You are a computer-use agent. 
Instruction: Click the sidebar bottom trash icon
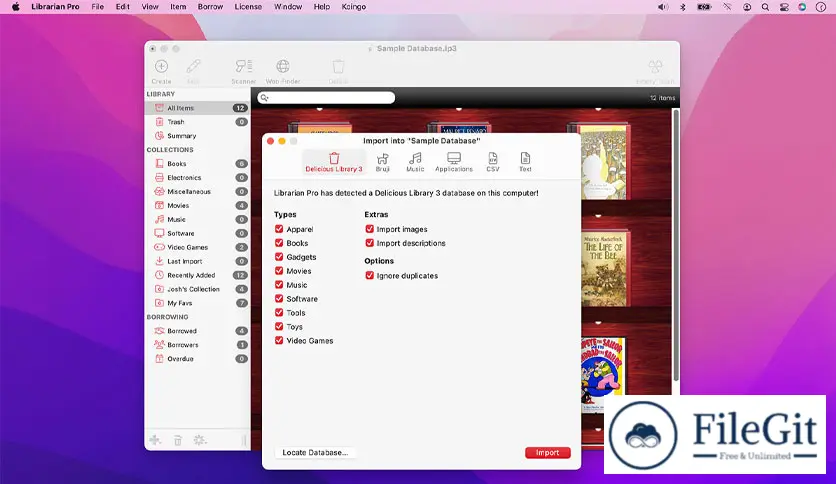[178, 440]
